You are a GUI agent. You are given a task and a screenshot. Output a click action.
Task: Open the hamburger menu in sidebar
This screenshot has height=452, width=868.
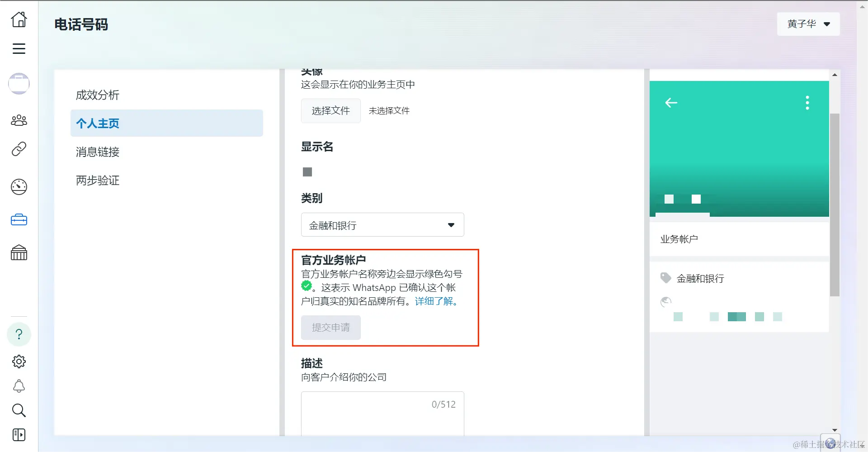[x=19, y=48]
